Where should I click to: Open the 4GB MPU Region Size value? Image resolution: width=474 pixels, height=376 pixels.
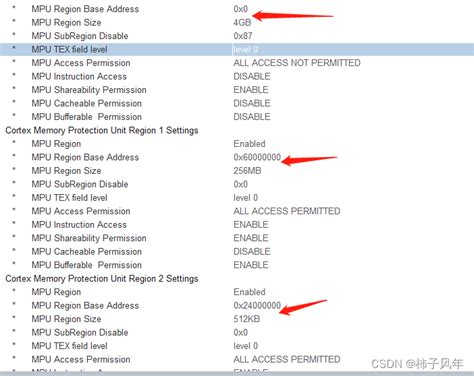(x=242, y=22)
